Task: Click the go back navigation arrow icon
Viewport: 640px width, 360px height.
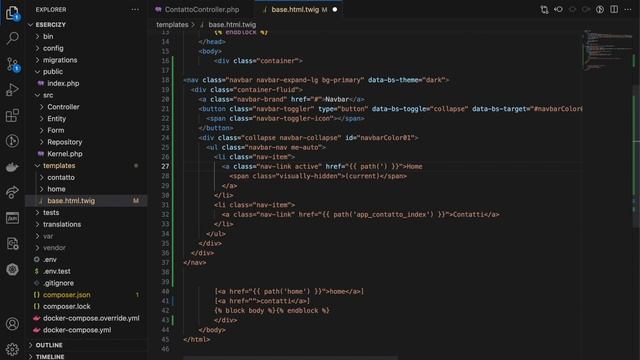Action: [x=572, y=9]
